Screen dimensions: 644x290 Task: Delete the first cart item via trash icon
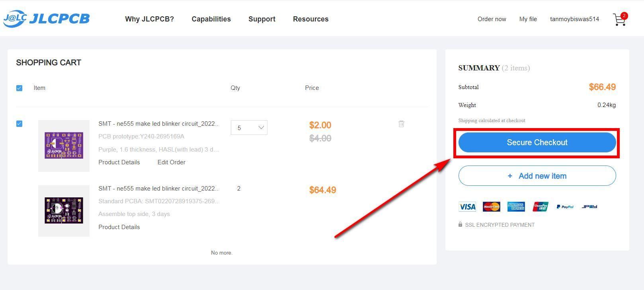(401, 124)
